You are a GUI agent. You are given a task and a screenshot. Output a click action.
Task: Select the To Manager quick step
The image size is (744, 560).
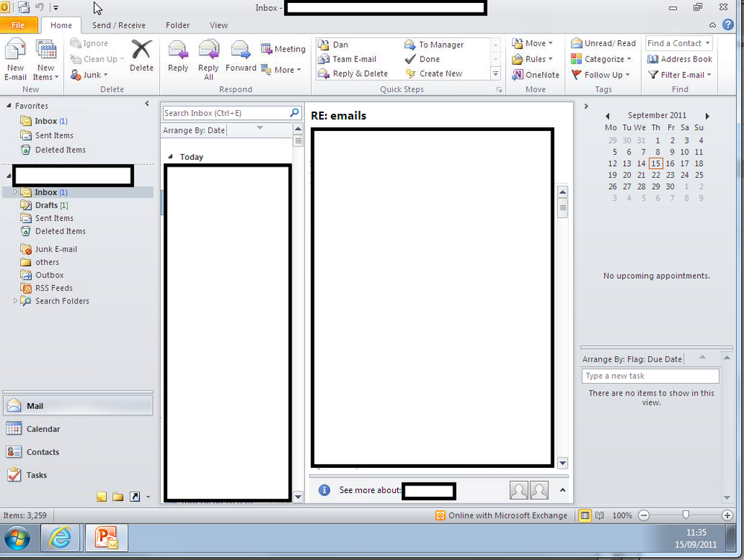[434, 45]
